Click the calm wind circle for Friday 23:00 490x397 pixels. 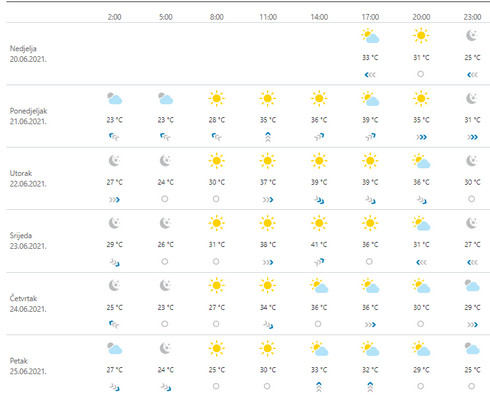pyautogui.click(x=471, y=386)
